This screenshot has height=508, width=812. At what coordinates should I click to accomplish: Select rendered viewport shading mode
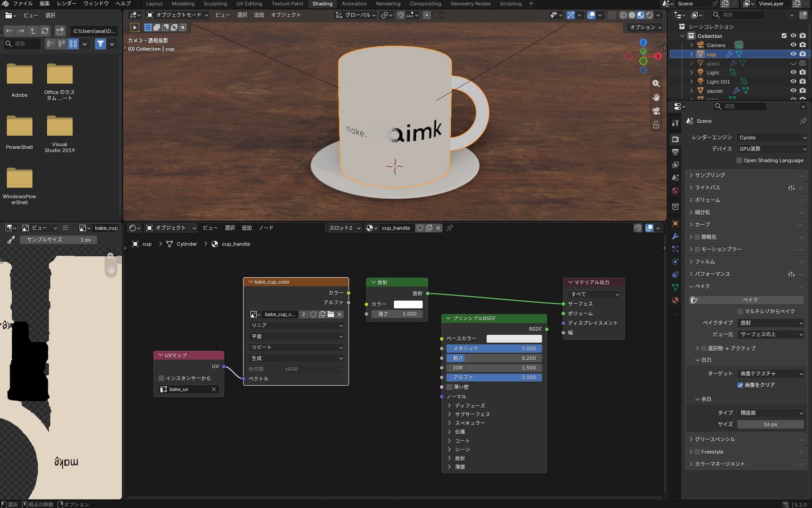pos(650,15)
